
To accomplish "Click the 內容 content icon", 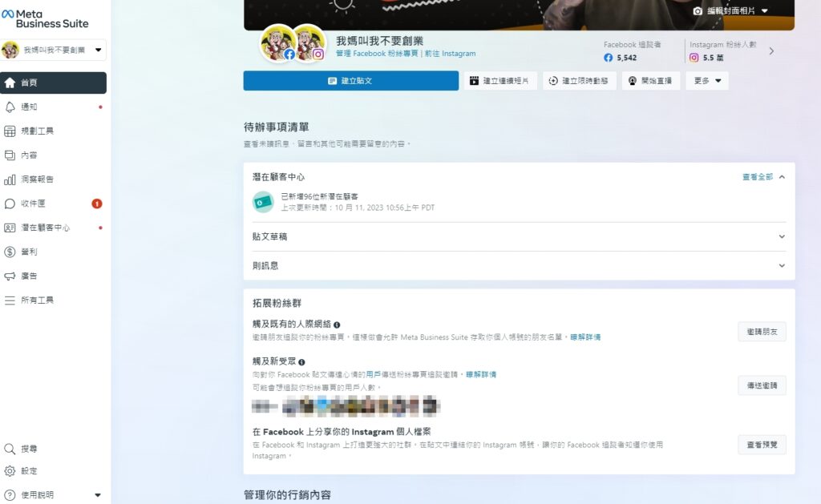I will click(x=10, y=155).
